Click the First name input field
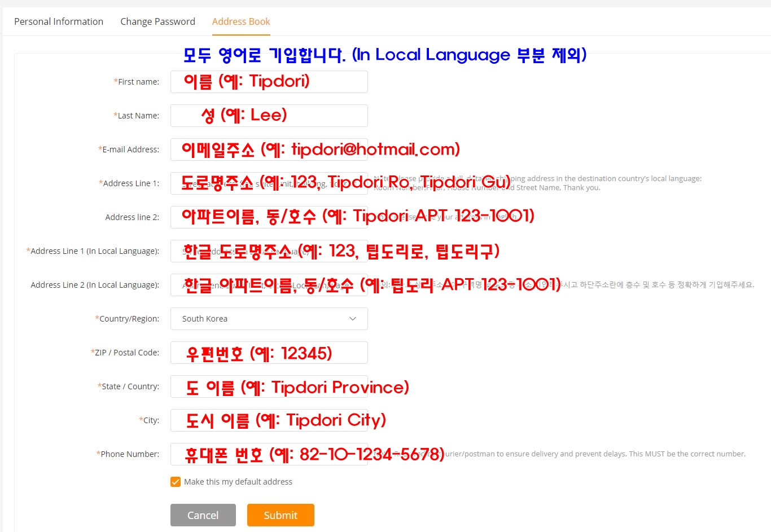Screen dimensions: 771x532 pos(269,82)
